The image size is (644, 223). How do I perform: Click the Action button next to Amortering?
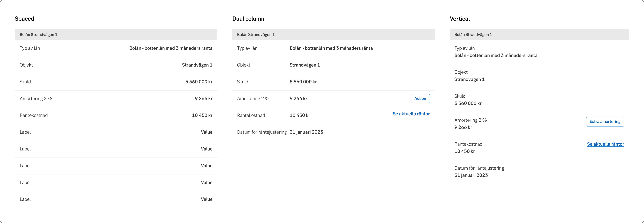pyautogui.click(x=420, y=98)
